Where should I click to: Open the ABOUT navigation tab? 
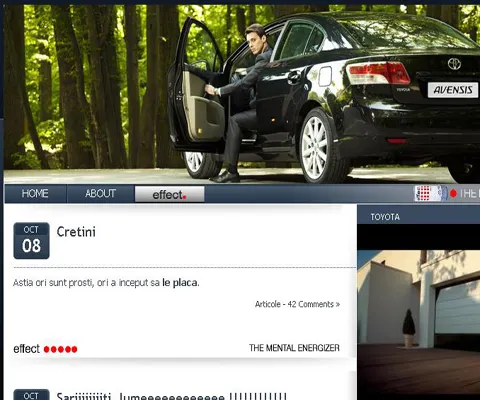coord(100,193)
